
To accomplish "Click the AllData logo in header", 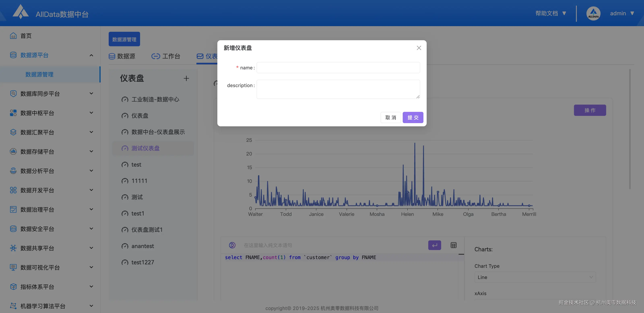I will [x=21, y=12].
